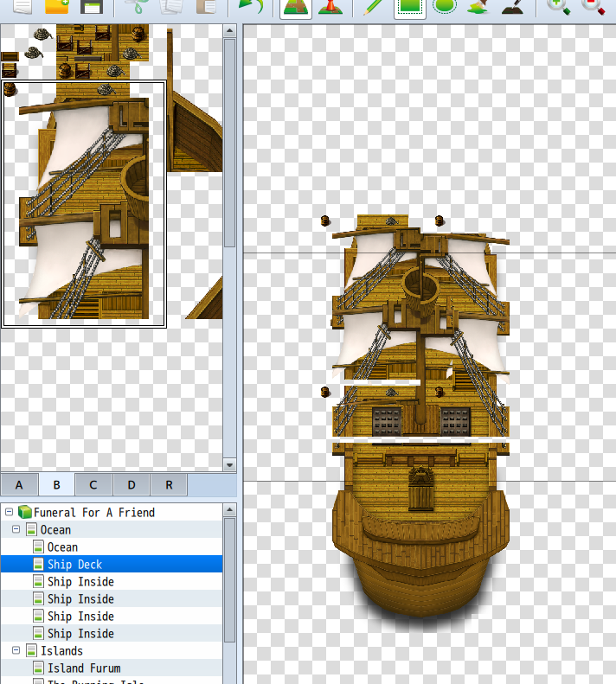Click the Undo arrow icon
The height and width of the screenshot is (684, 616).
click(251, 6)
